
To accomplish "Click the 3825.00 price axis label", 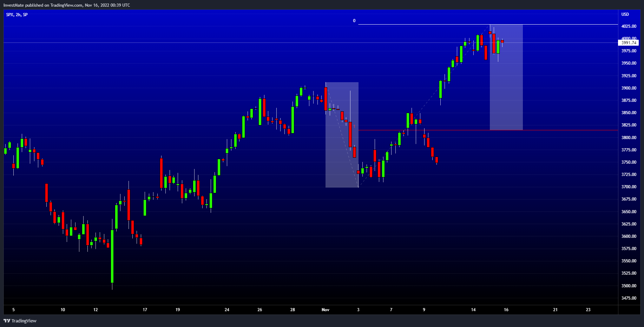I will click(x=629, y=125).
